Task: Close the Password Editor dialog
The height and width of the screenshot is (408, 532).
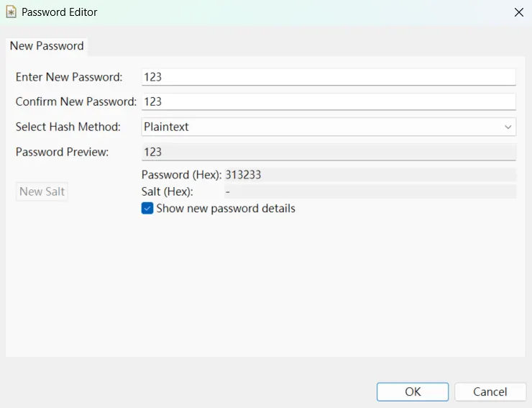Action: pos(518,12)
